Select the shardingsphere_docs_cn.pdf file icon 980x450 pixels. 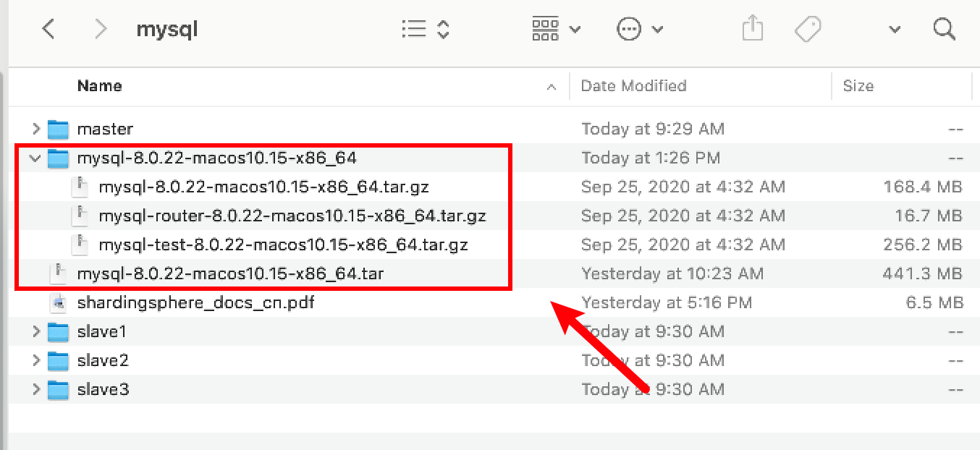pos(58,302)
